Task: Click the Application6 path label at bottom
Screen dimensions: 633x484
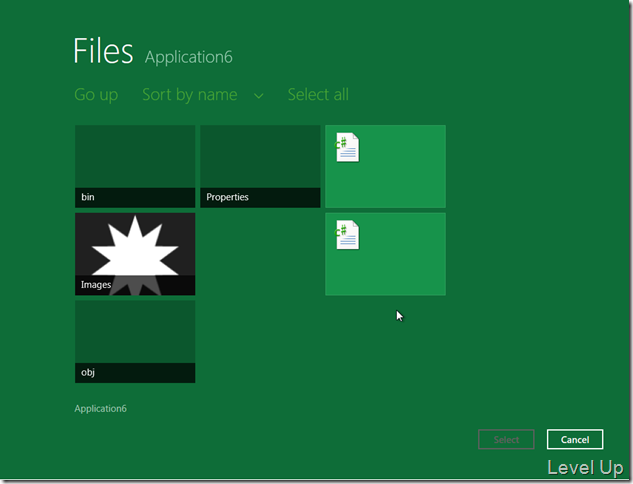Action: pos(101,409)
